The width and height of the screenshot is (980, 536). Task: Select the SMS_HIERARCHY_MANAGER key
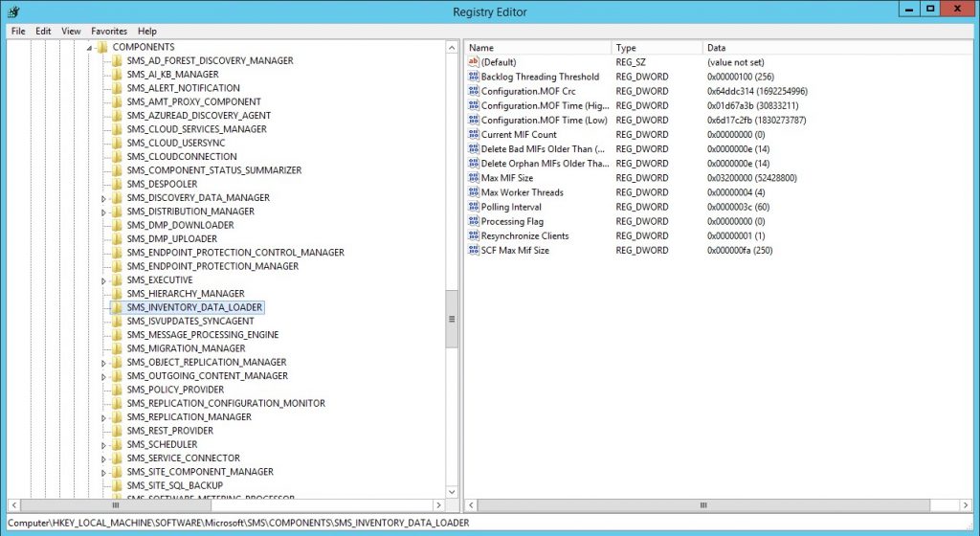pyautogui.click(x=186, y=294)
